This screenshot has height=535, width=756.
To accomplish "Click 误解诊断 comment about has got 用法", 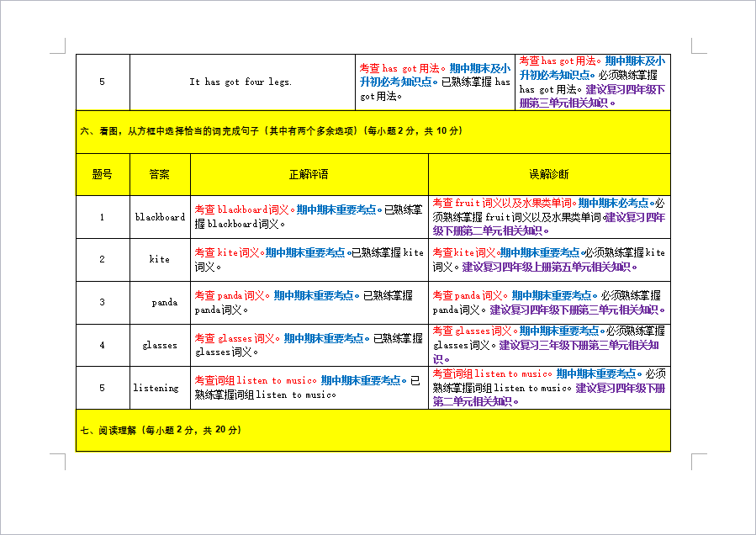I will (592, 82).
